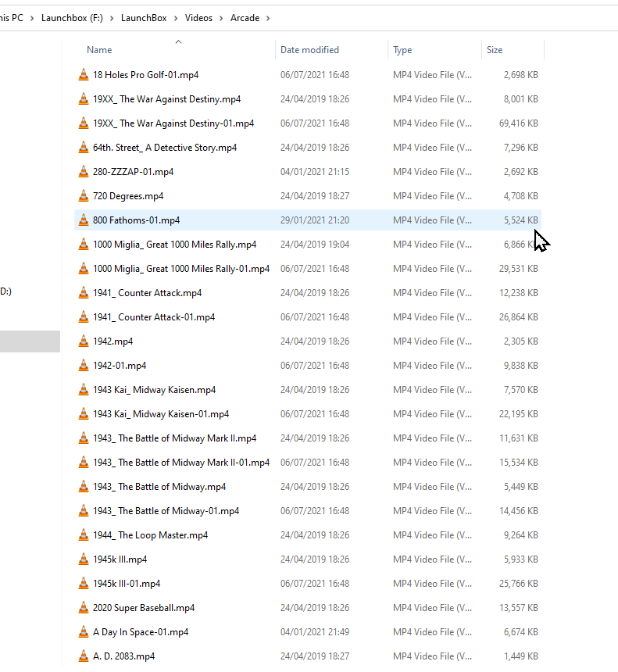Select file name 1944_ The Loop Master.mp4
Image resolution: width=618 pixels, height=672 pixels.
151,534
